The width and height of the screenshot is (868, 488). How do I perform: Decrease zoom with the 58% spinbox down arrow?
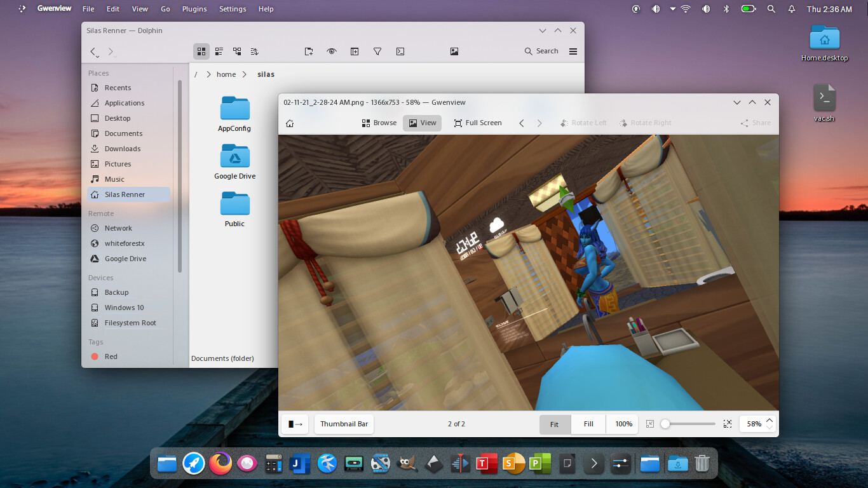coord(770,428)
